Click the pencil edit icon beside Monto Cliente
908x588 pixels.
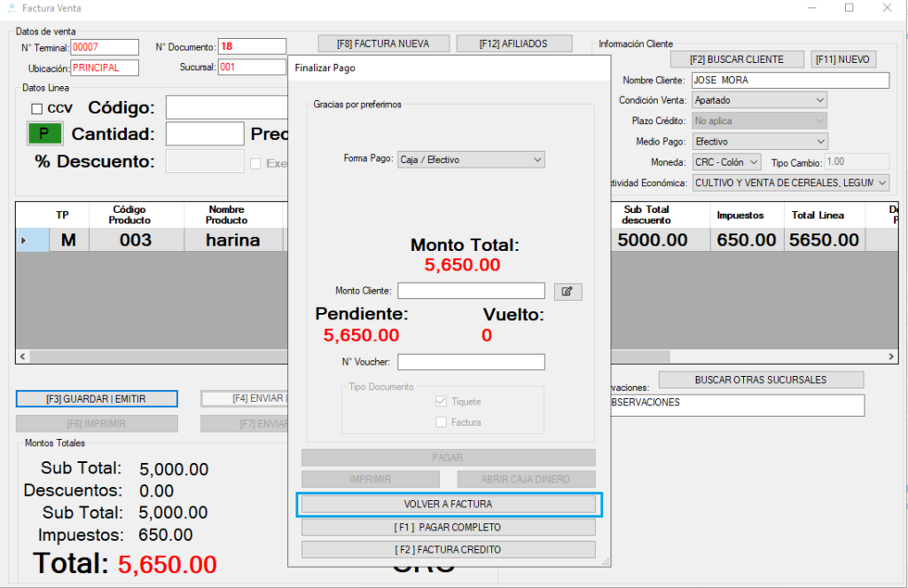point(567,291)
